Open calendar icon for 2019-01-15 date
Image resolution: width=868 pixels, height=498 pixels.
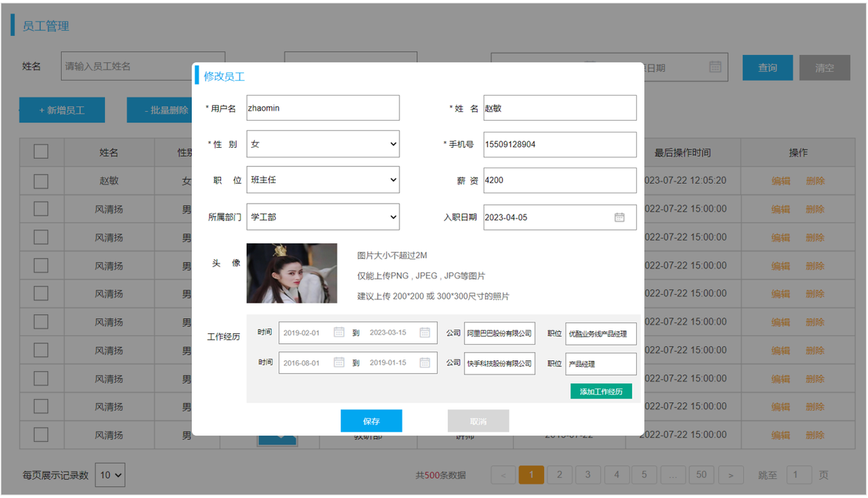point(425,362)
